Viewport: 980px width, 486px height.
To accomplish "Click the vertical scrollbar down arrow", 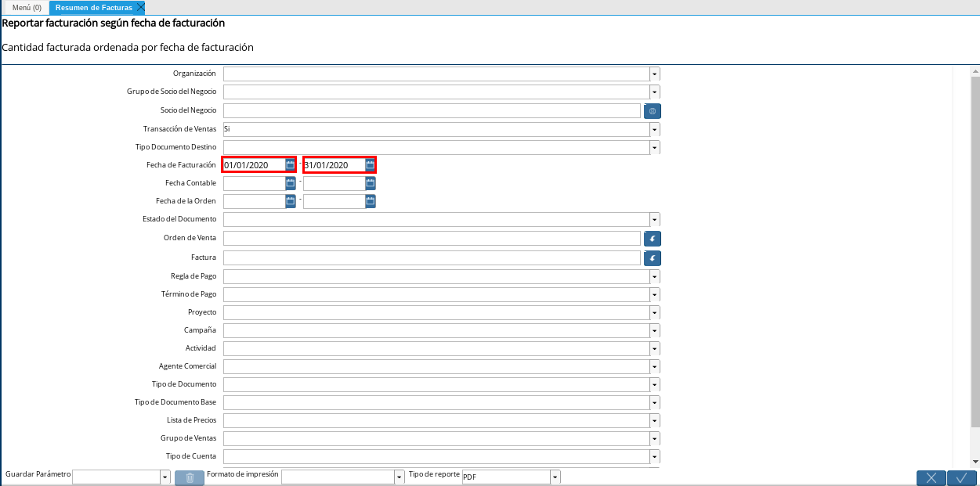I will tap(975, 462).
